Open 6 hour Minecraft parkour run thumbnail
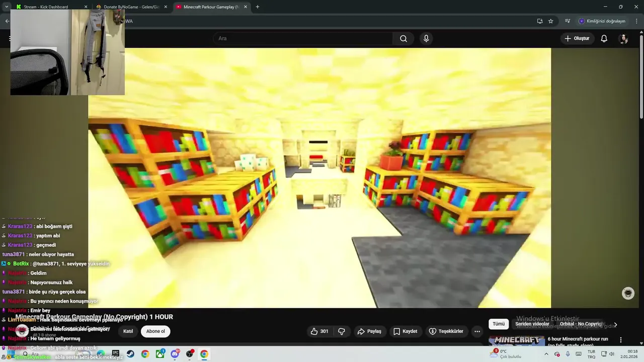 [517, 341]
